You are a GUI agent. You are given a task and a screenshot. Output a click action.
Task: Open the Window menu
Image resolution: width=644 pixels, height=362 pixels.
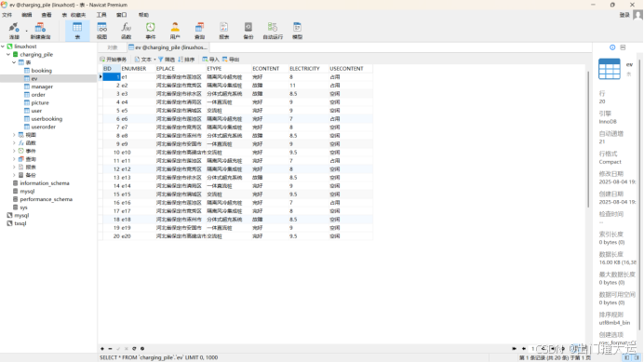pyautogui.click(x=122, y=15)
